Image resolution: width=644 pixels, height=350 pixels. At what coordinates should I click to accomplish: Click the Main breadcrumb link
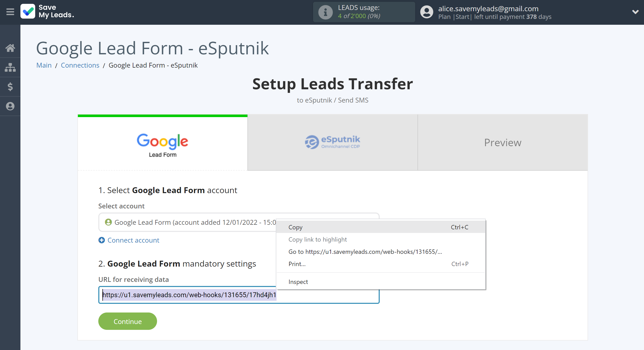44,65
